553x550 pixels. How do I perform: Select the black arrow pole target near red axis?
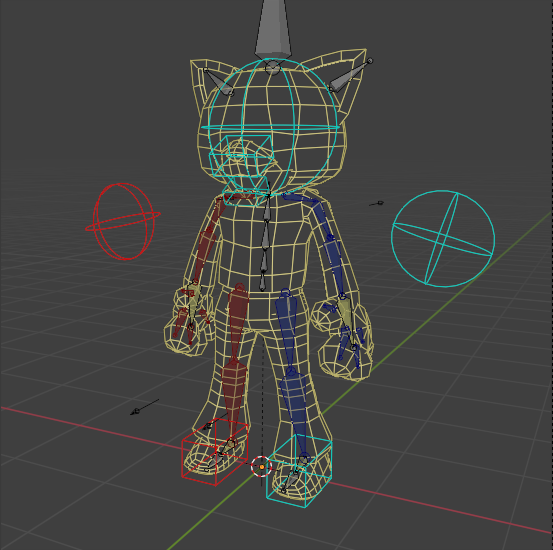[x=145, y=407]
